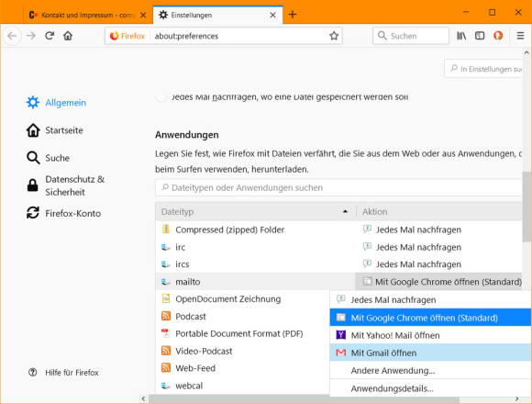Click the Datenschutz lock icon
The image size is (532, 404).
(33, 185)
